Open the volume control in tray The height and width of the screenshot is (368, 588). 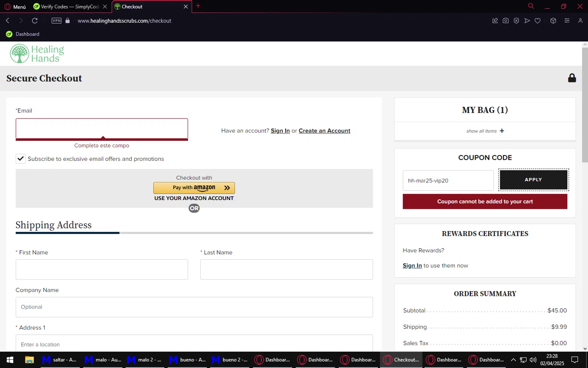(x=533, y=360)
